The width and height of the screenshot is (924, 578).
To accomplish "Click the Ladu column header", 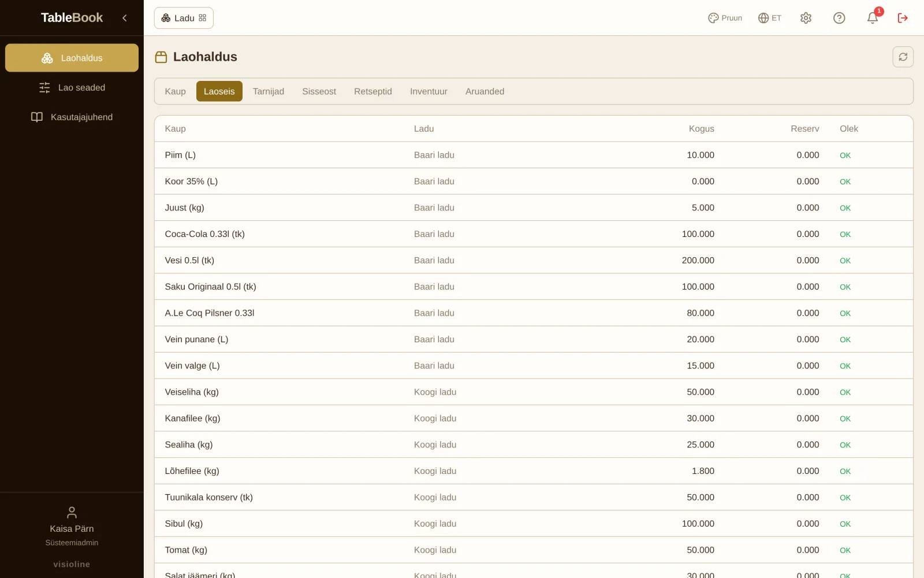I will point(424,128).
